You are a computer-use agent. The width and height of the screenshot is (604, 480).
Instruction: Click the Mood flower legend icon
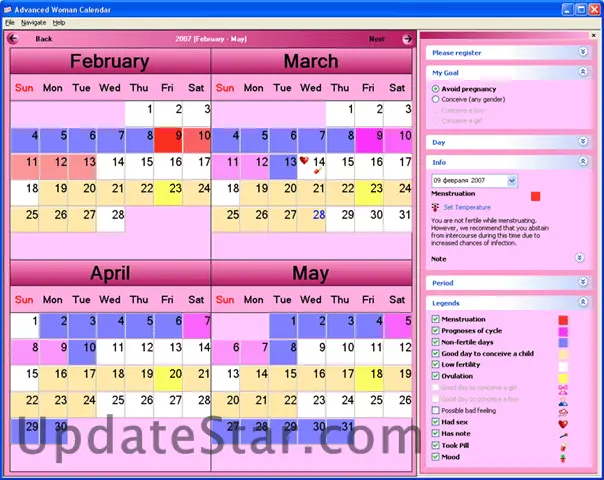(563, 458)
